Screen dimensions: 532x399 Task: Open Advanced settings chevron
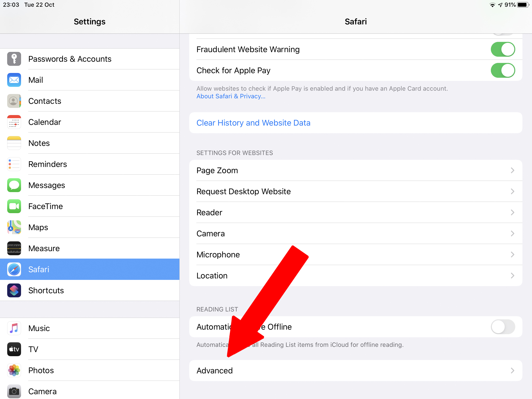[x=512, y=370]
